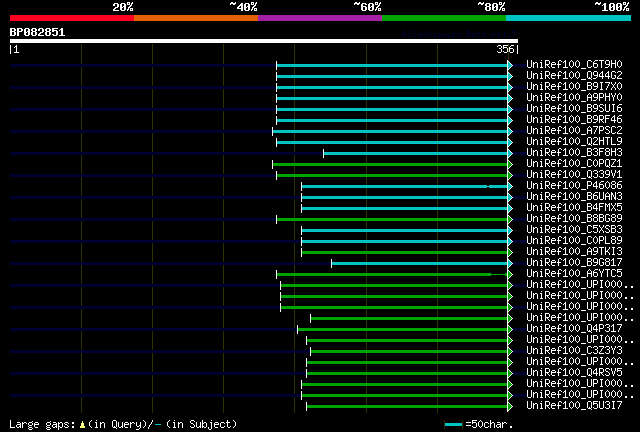Select the UniRef100_B8BG89 label
This screenshot has width=640, height=432.
coord(574,219)
